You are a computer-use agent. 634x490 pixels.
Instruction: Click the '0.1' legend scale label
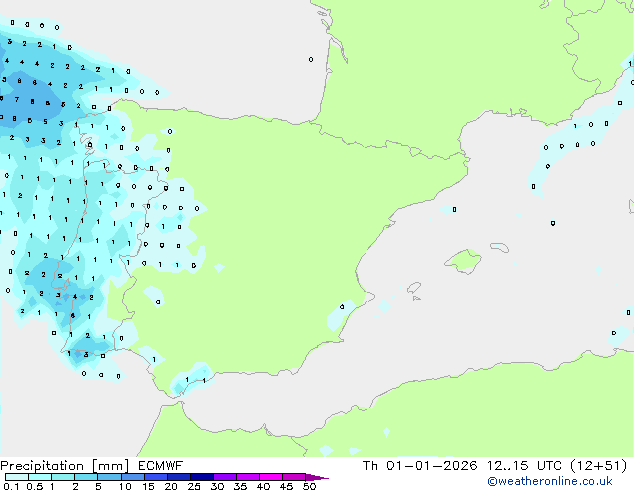point(11,486)
